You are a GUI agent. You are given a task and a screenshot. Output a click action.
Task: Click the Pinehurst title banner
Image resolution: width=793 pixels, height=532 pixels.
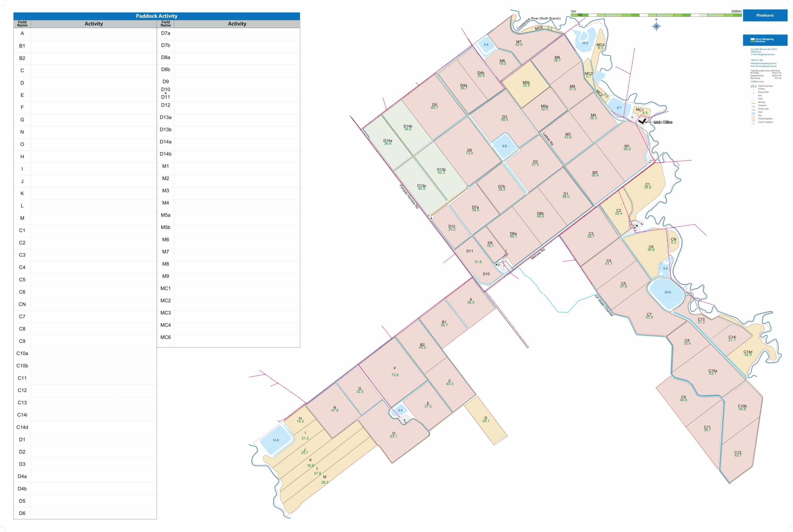click(x=765, y=15)
